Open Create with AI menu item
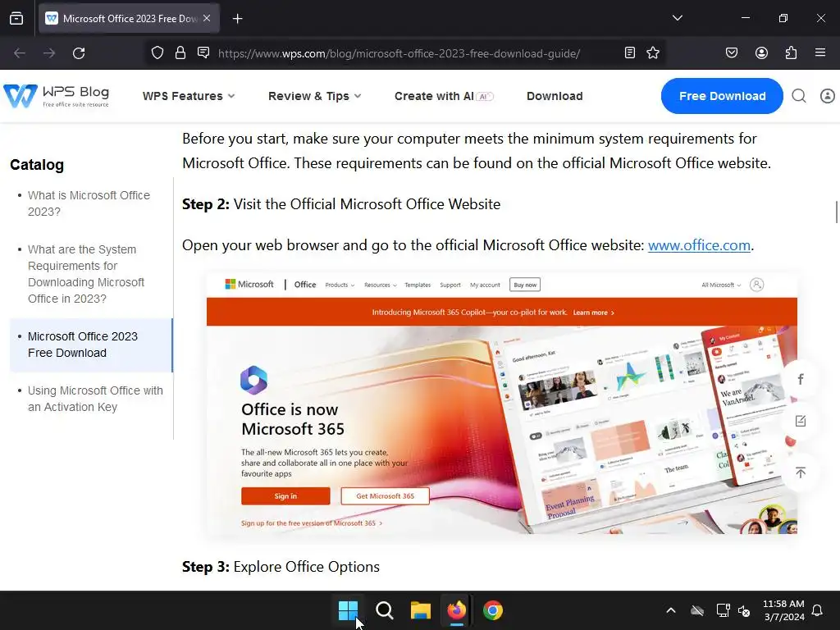 (x=444, y=96)
